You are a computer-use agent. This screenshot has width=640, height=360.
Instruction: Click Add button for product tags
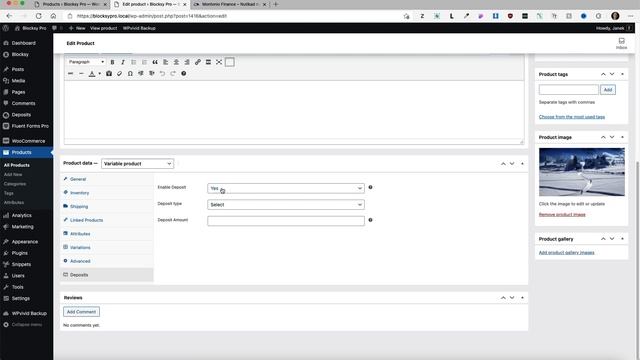click(608, 90)
